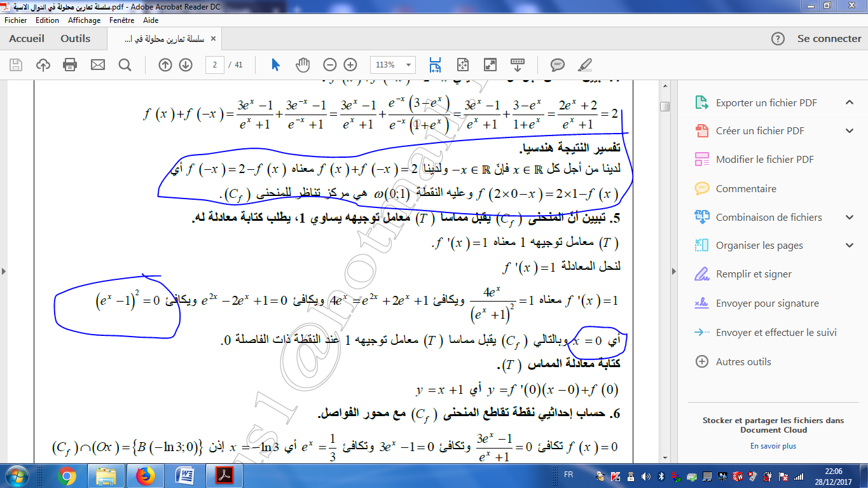
Task: Send file by email envelope icon
Action: click(97, 65)
